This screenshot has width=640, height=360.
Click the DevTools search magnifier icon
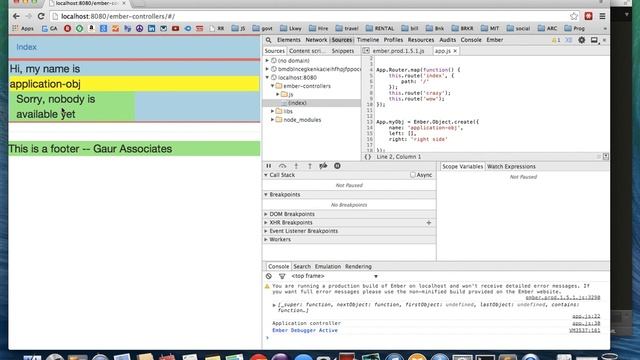(268, 40)
